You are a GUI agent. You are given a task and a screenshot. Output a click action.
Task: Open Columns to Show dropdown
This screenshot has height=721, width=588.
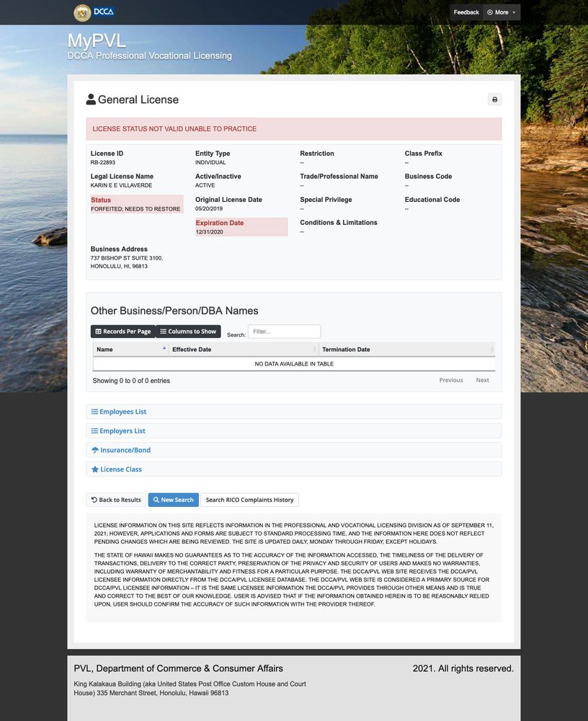click(188, 332)
